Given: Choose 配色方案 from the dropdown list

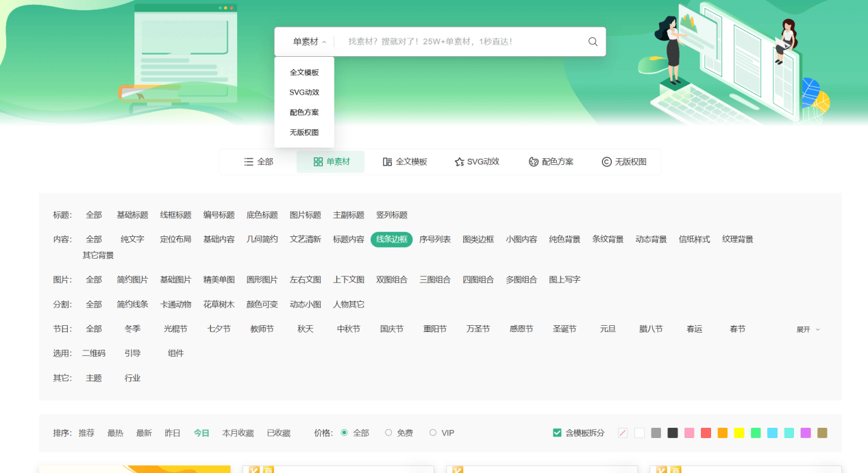Looking at the screenshot, I should click(303, 112).
